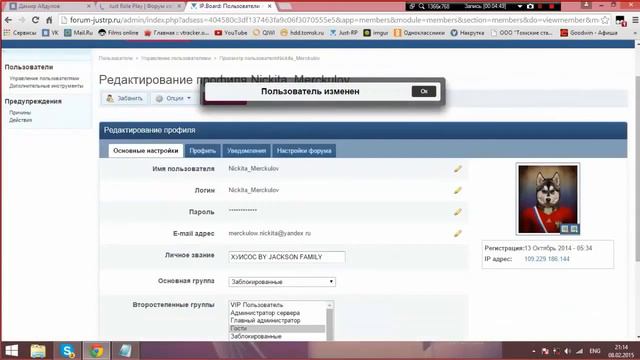
Task: Bookmark page with the star icon
Action: (x=605, y=20)
